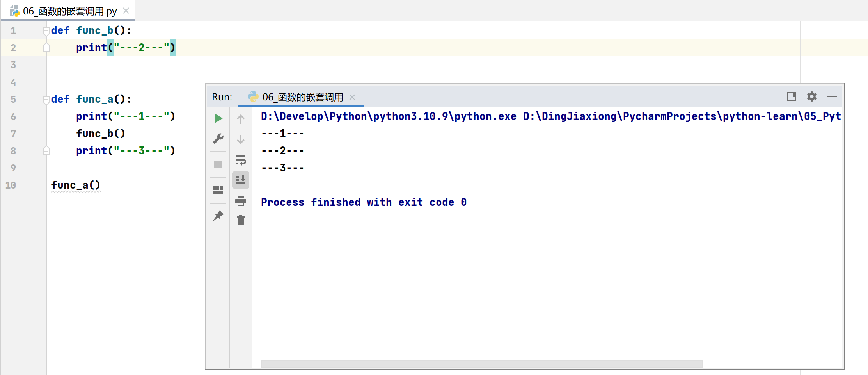Close the 06_函数的嵌套调用.py editor tab
The height and width of the screenshot is (375, 868).
(x=126, y=11)
